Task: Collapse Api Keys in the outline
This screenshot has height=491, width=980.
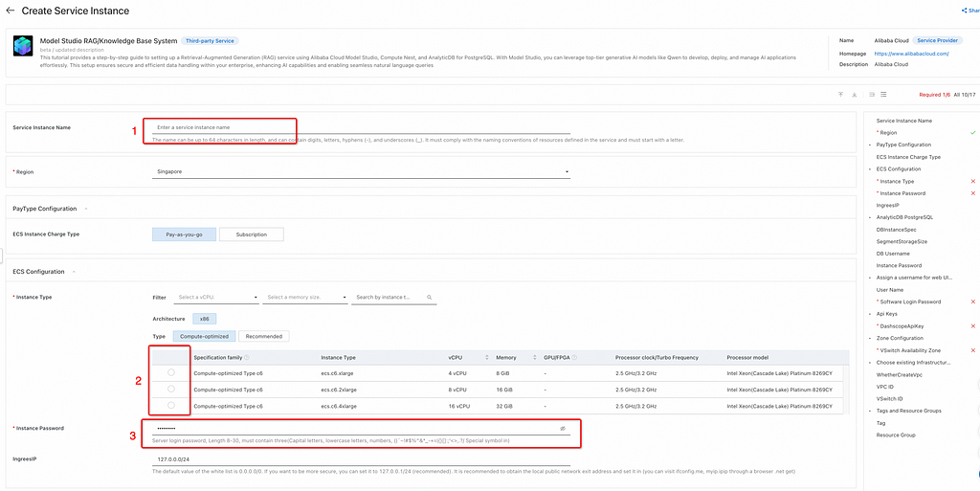Action: (870, 314)
